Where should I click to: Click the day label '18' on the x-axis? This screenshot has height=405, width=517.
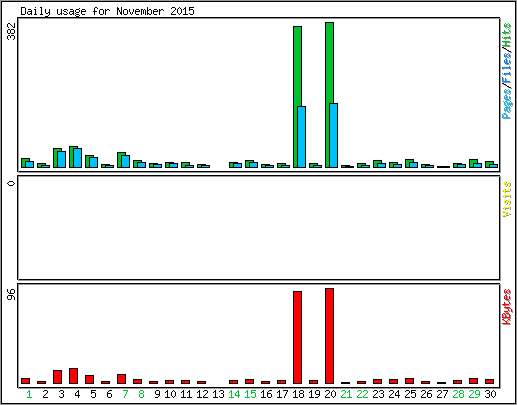[298, 394]
